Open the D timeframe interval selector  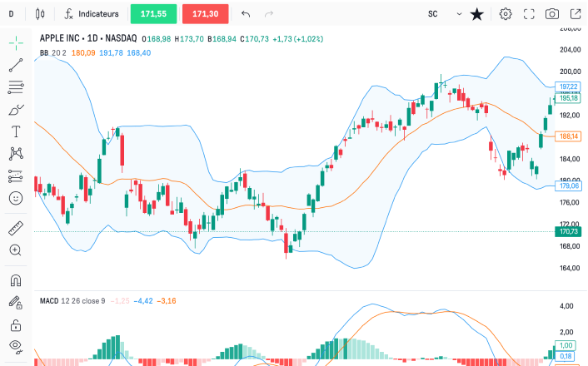pyautogui.click(x=11, y=14)
